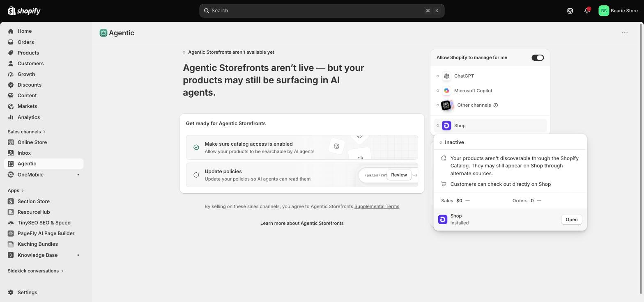Screen dimensions: 644x302
Task: Click the Section Store app icon
Action: click(x=11, y=201)
